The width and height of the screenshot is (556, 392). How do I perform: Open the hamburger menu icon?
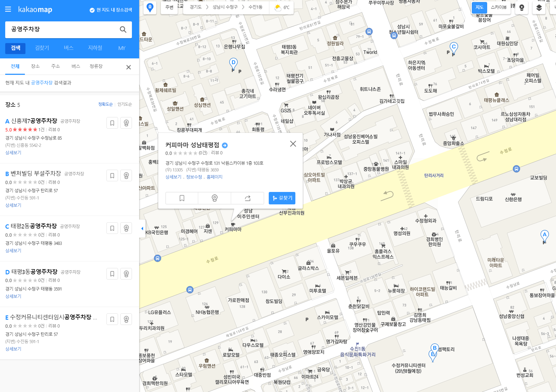(x=8, y=9)
